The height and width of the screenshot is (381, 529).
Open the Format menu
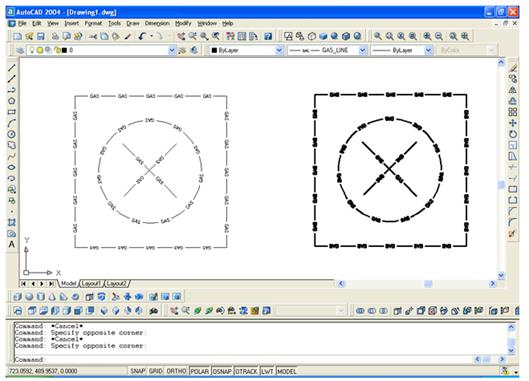[93, 23]
